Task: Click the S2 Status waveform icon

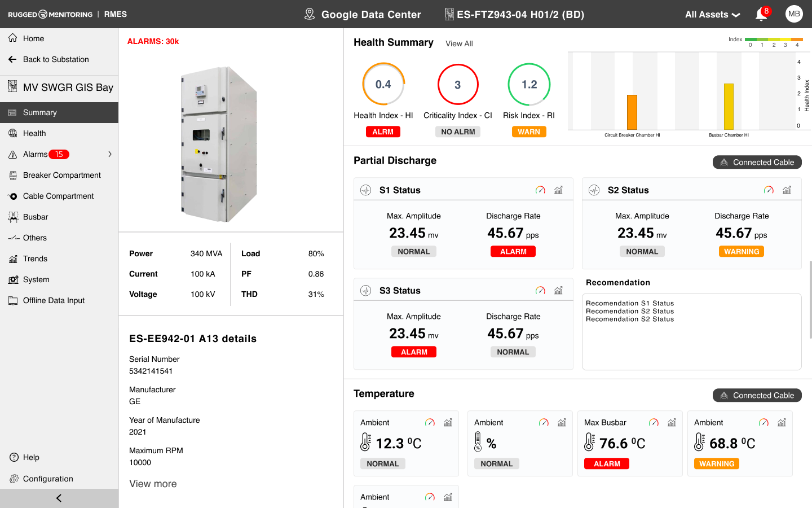Action: click(x=594, y=190)
